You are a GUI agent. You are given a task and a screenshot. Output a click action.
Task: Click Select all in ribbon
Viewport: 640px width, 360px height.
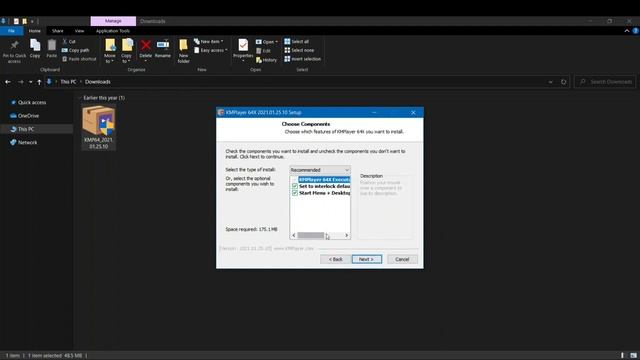[297, 42]
